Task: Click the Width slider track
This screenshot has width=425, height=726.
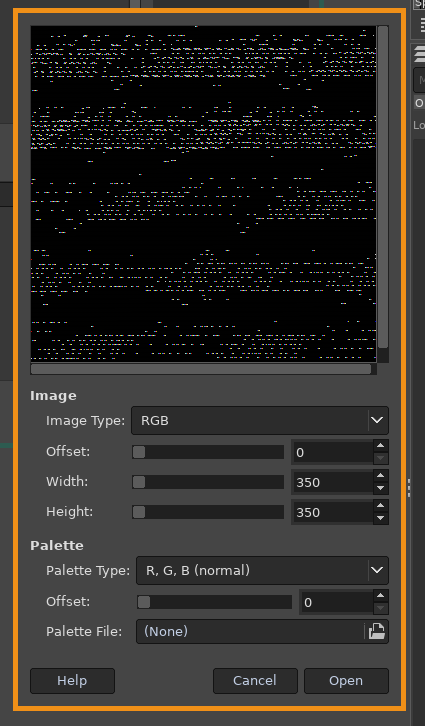Action: tap(208, 482)
